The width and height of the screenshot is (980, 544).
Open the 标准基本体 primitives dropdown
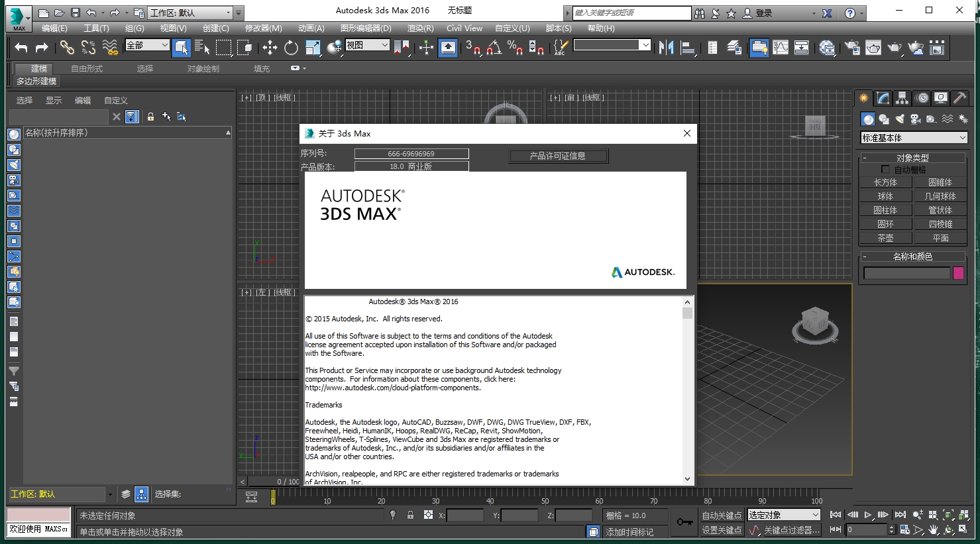[914, 138]
